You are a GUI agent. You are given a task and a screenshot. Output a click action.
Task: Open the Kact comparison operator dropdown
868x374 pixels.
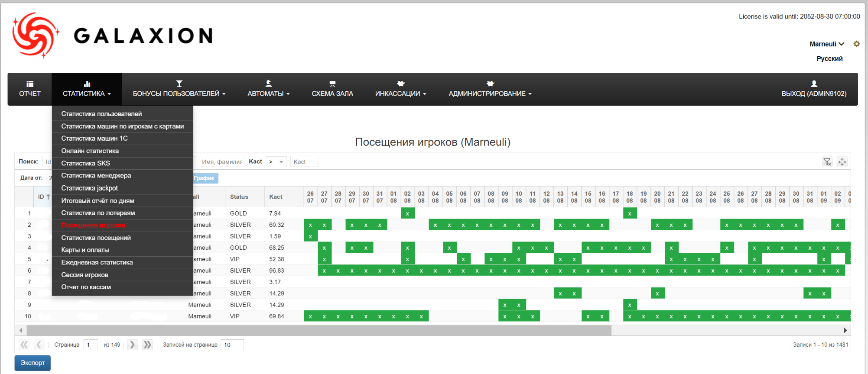[x=276, y=161]
